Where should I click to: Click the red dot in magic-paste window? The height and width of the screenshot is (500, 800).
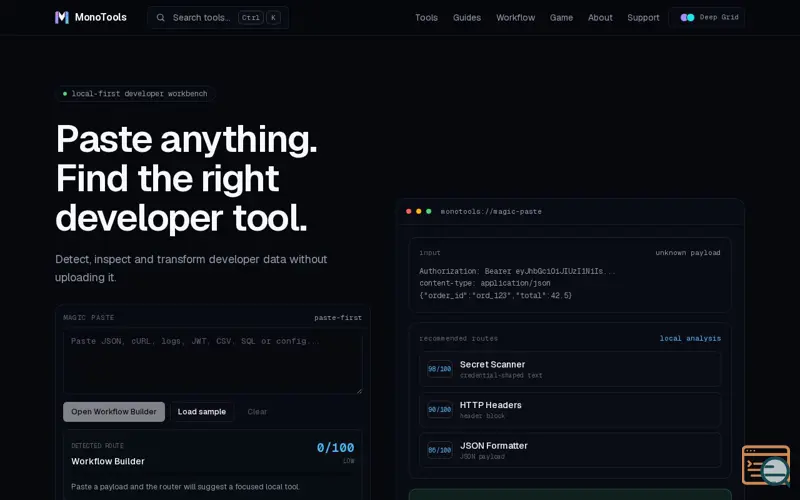pos(408,211)
